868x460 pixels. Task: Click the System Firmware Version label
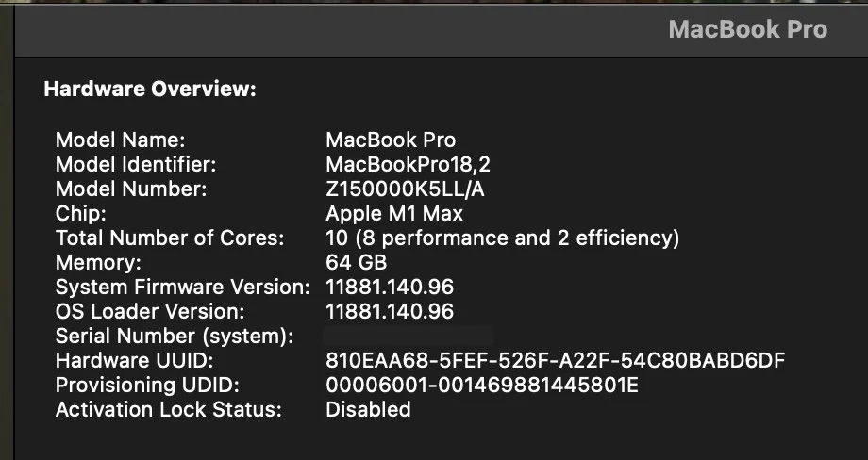tap(183, 287)
